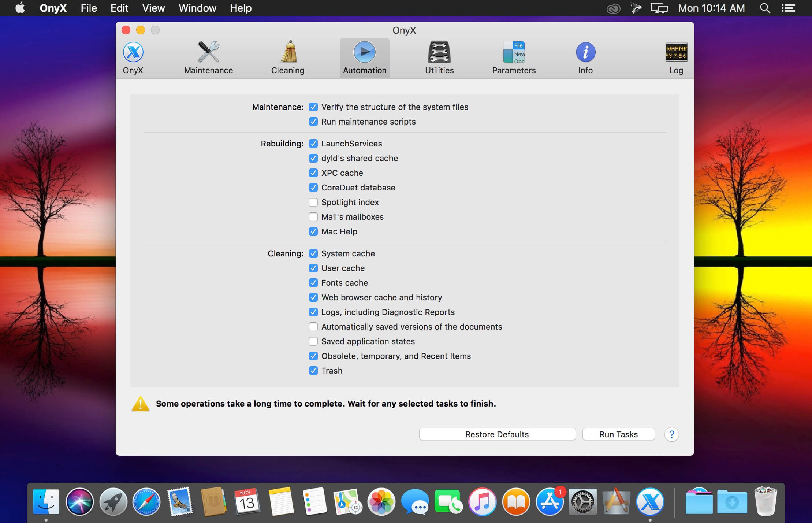Image resolution: width=812 pixels, height=523 pixels.
Task: Open iBooks in the Dock
Action: tap(516, 501)
